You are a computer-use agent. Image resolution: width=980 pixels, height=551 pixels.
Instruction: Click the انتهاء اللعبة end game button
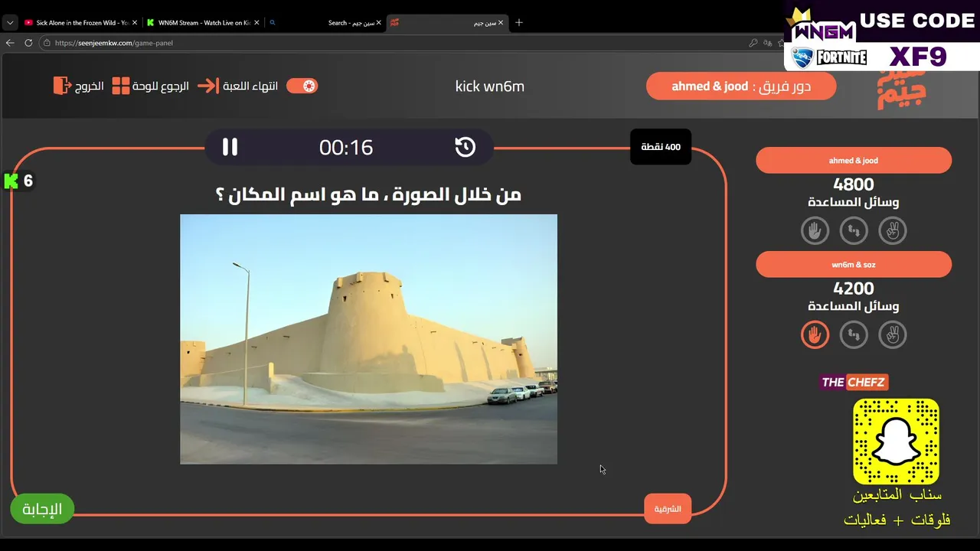[x=250, y=86]
